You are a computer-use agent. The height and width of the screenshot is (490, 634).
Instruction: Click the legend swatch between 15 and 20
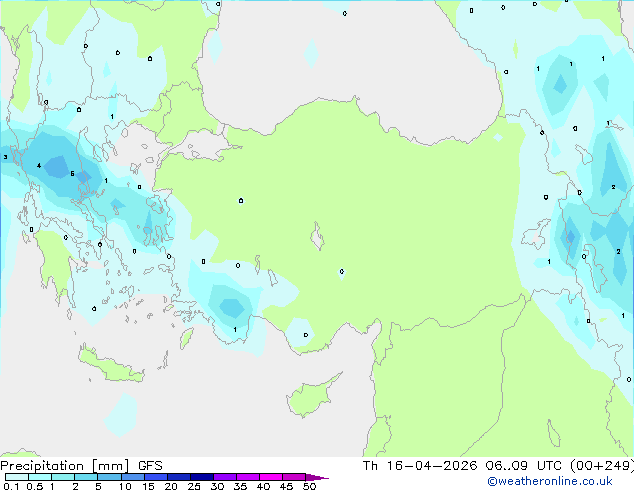click(156, 477)
